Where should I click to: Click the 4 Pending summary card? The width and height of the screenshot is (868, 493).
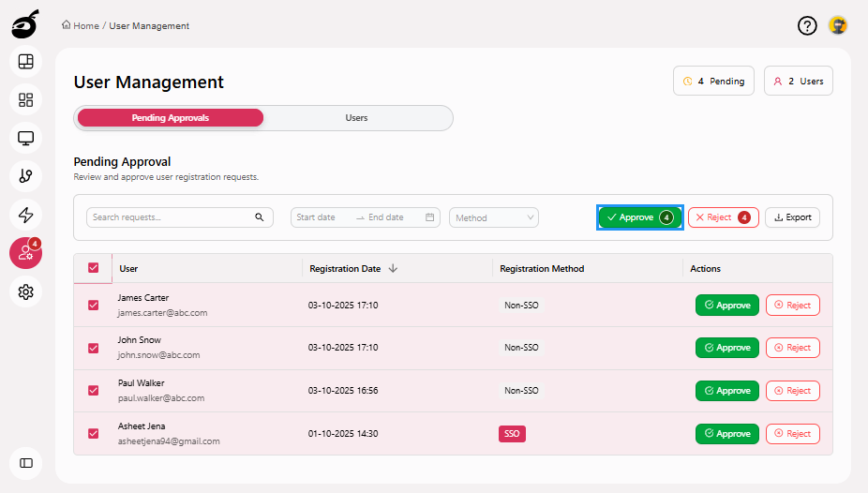(713, 81)
